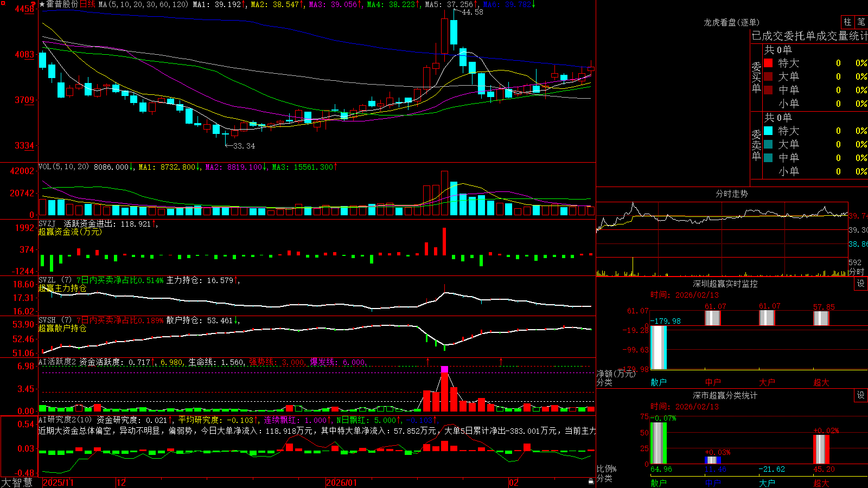Click the 44.58 high price label
868x488 pixels.
472,12
